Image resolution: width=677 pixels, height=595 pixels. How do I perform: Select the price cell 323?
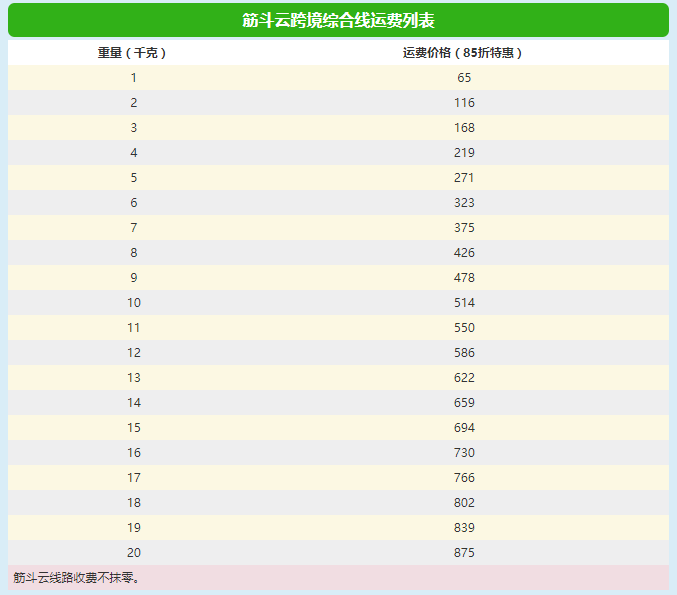pyautogui.click(x=464, y=203)
